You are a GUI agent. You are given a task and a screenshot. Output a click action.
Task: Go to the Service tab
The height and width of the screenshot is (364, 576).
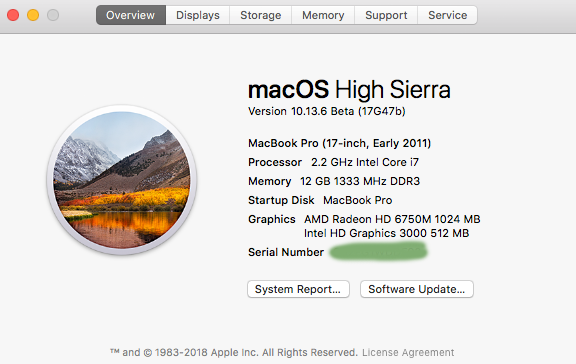point(447,15)
